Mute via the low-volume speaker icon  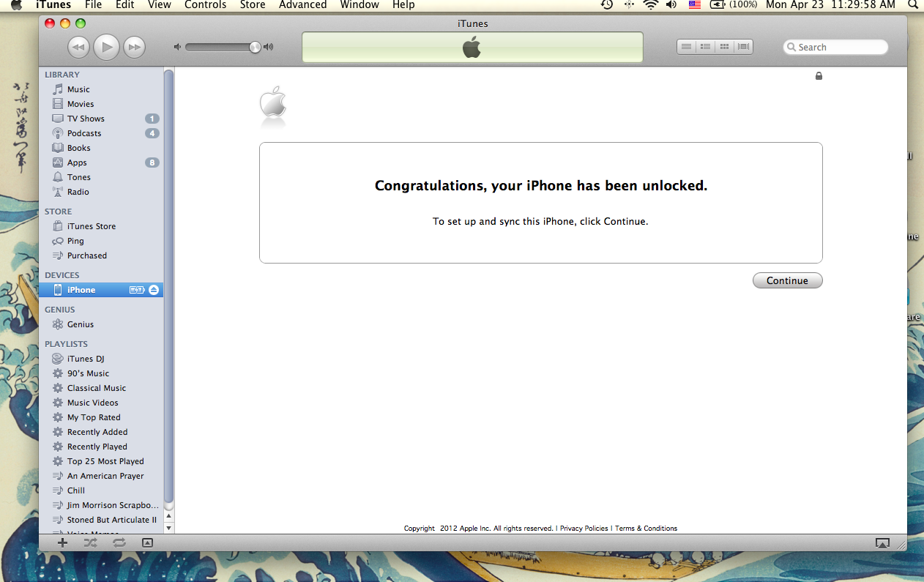(176, 47)
